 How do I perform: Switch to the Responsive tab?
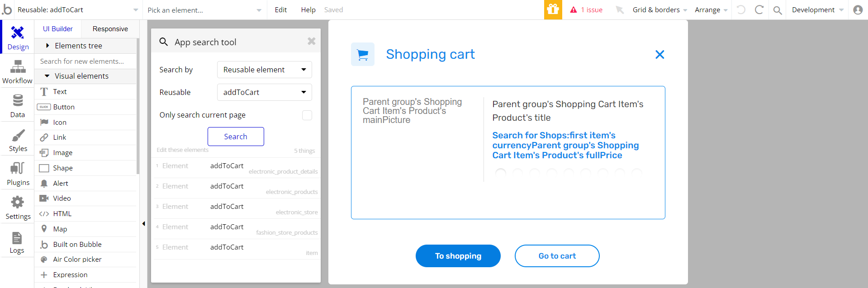[110, 29]
